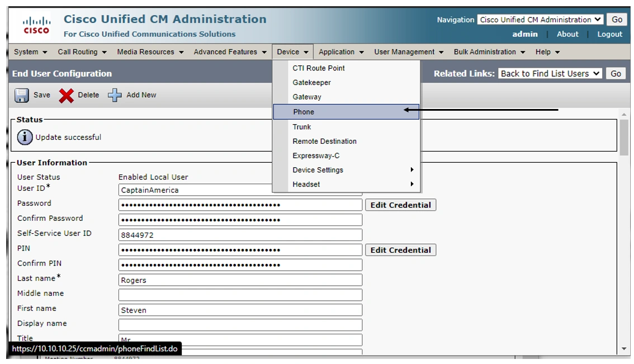Click the First name field containing Steven
The width and height of the screenshot is (634, 364).
(240, 310)
